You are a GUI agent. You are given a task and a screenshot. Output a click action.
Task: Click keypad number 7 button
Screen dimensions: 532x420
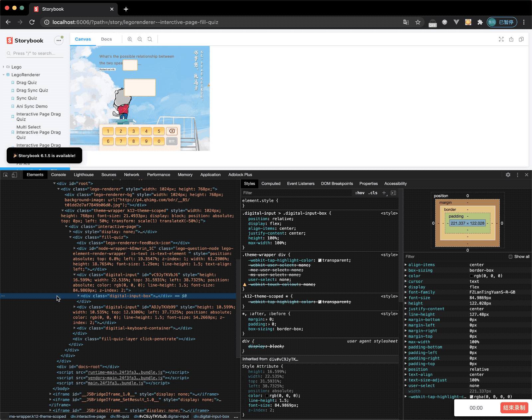[121, 141]
